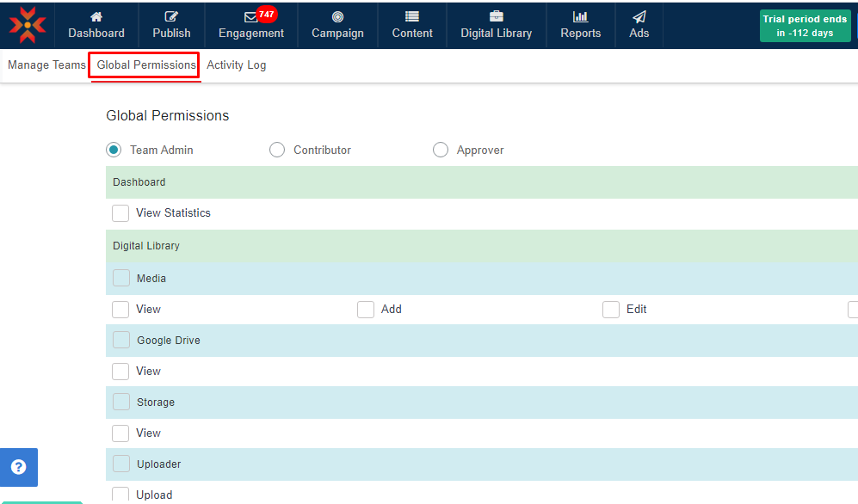Image resolution: width=858 pixels, height=504 pixels.
Task: Select the Approver radio button
Action: click(441, 150)
